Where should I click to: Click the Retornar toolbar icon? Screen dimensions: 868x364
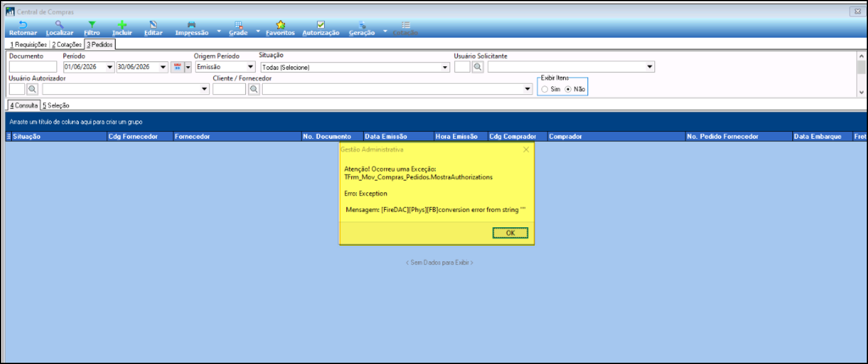(23, 25)
